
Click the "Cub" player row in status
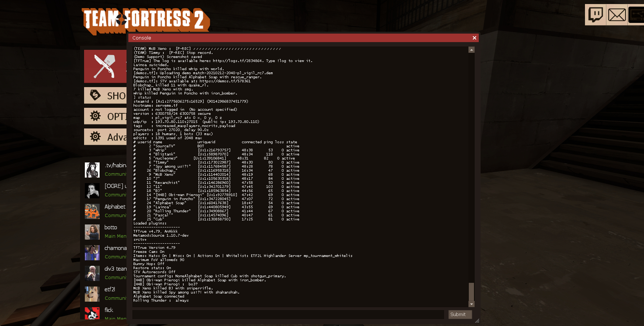coord(216,219)
